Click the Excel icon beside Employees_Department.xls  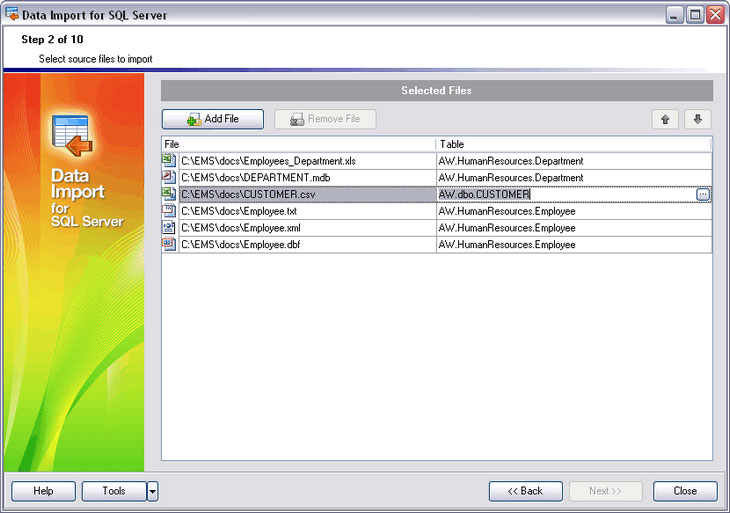(x=169, y=161)
